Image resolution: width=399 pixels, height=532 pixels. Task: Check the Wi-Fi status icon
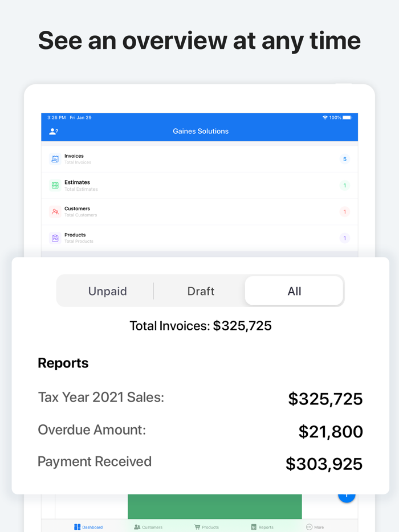pos(325,117)
